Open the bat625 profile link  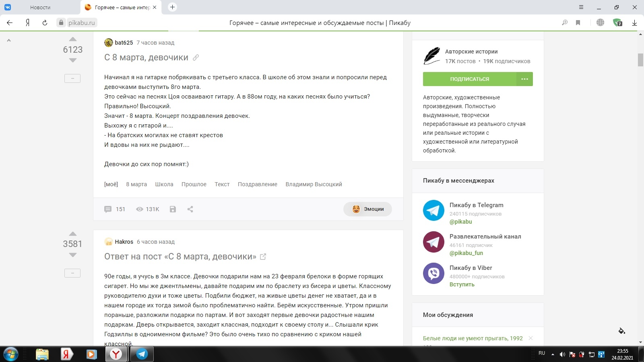(124, 43)
